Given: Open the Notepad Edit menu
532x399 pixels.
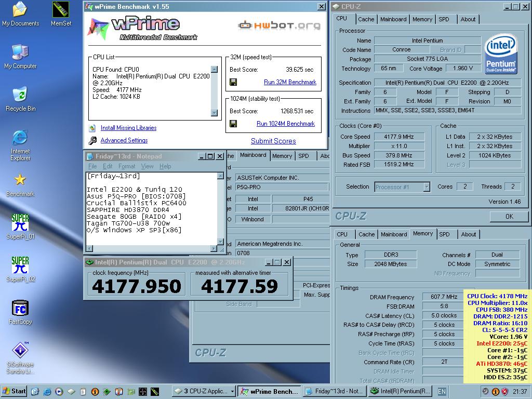Looking at the screenshot, I should 108,166.
